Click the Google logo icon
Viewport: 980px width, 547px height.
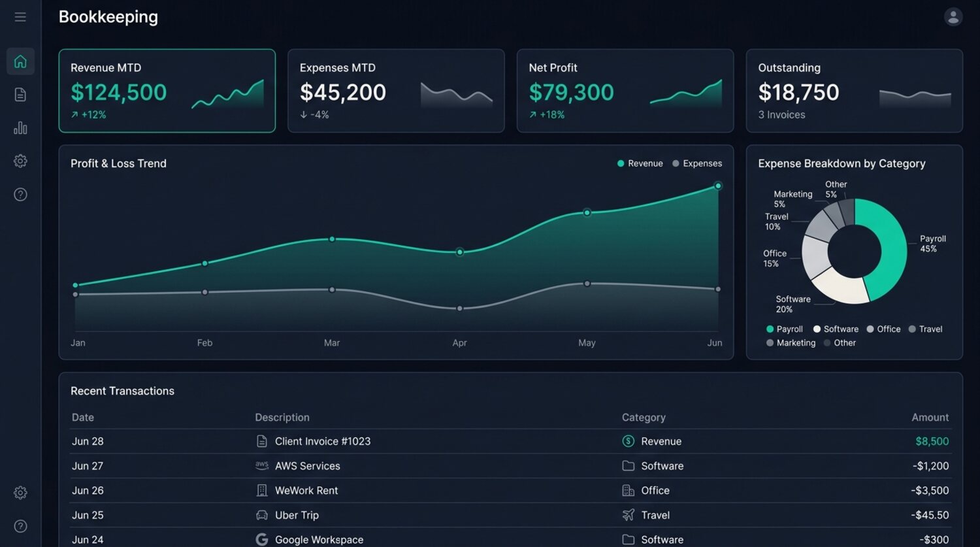pyautogui.click(x=261, y=540)
